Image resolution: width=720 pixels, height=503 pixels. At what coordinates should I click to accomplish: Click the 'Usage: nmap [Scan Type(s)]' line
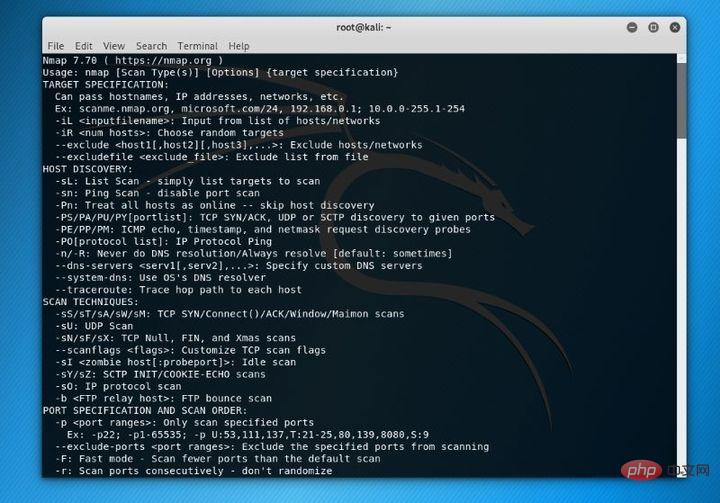click(220, 72)
